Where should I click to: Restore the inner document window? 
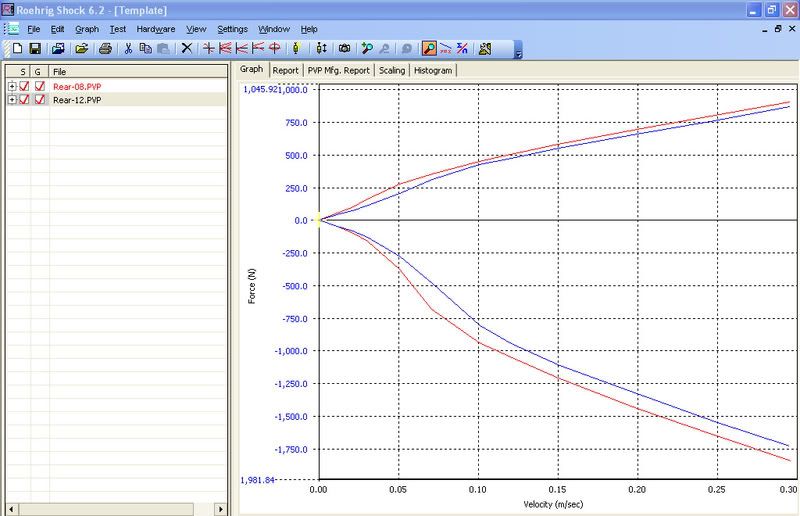778,29
